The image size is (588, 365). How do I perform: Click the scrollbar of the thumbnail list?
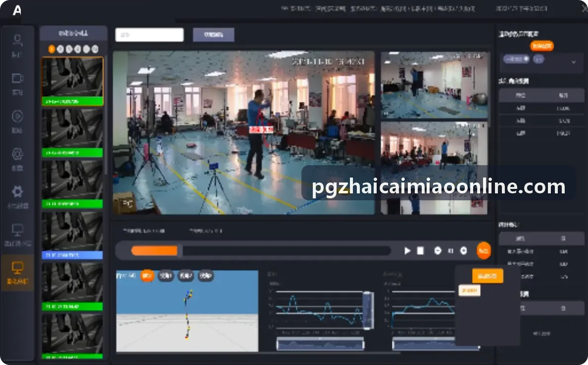(x=106, y=116)
